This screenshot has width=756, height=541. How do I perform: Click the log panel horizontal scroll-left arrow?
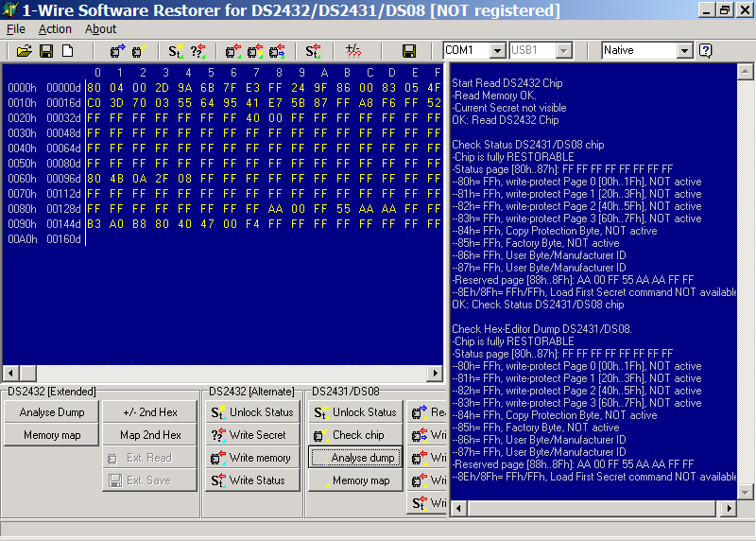[x=458, y=508]
